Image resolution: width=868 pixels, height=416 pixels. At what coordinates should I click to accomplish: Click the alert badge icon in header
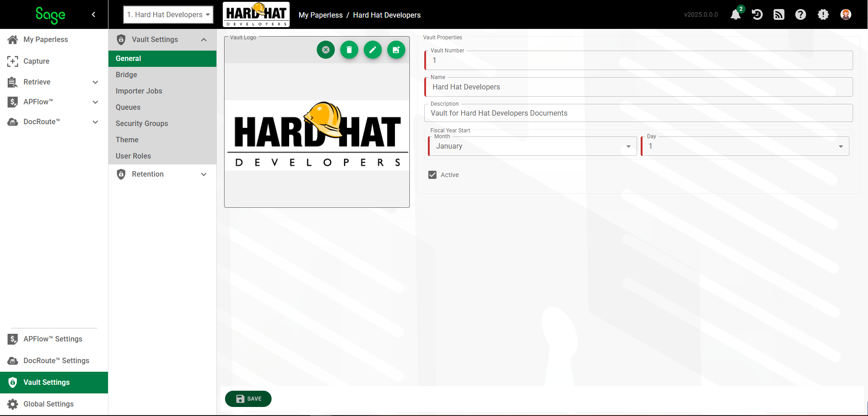coord(823,14)
